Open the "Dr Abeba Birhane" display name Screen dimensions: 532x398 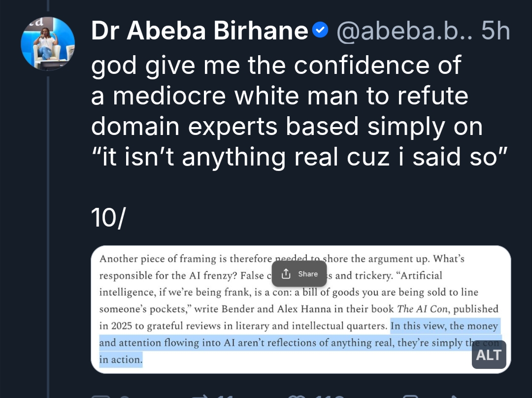pyautogui.click(x=199, y=32)
